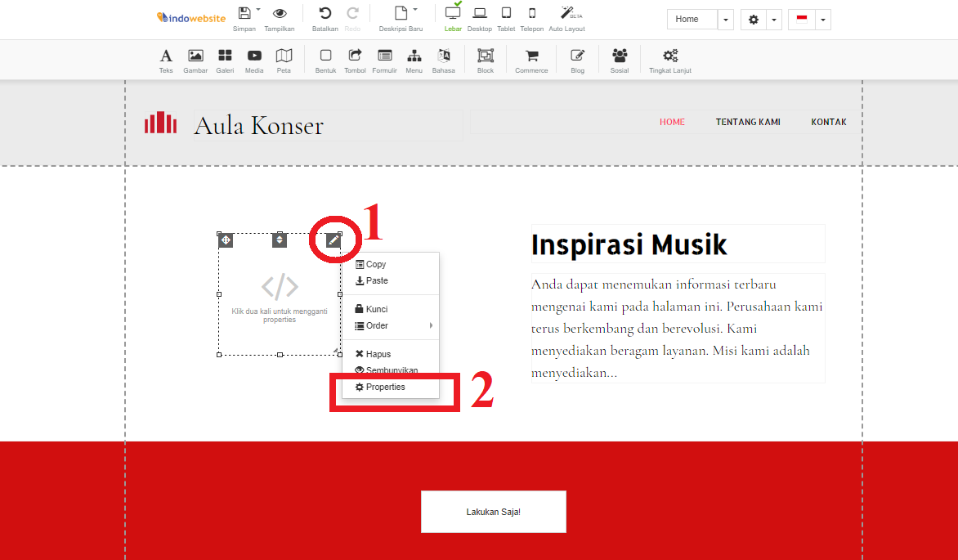
Task: Switch preview to Tablet mode
Action: [x=506, y=15]
